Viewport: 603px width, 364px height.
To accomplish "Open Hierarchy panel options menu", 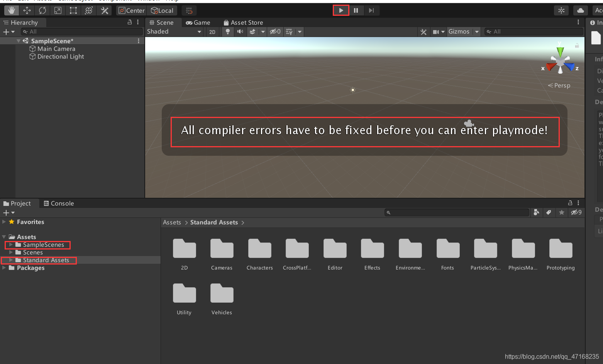I will pyautogui.click(x=138, y=22).
